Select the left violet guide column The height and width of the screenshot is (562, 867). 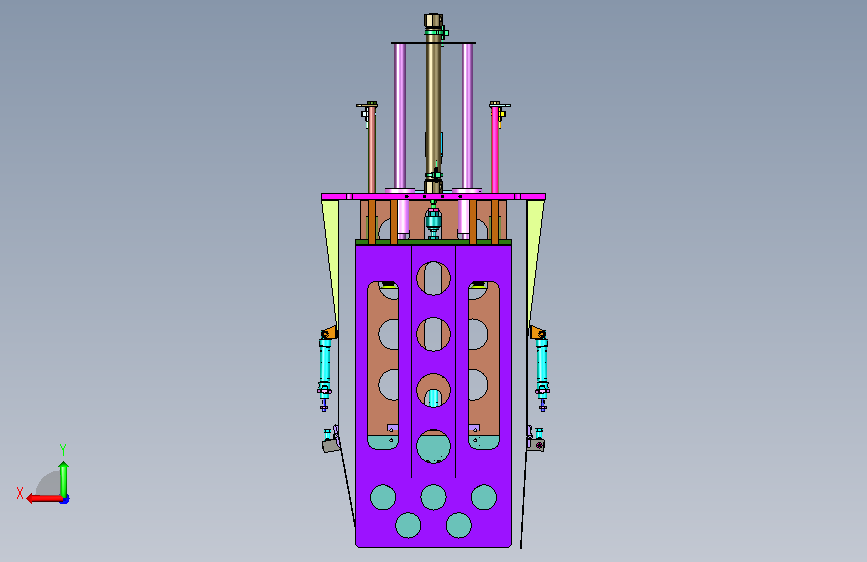point(400,116)
